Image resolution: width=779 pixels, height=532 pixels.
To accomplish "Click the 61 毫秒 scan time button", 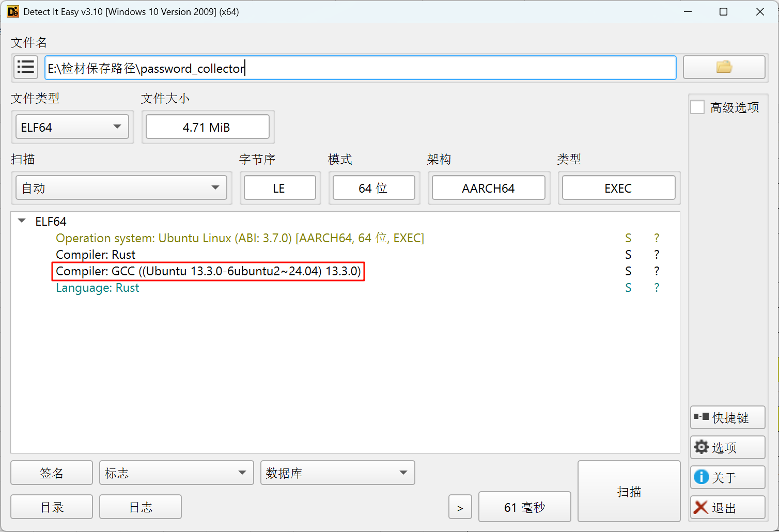I will tap(525, 507).
